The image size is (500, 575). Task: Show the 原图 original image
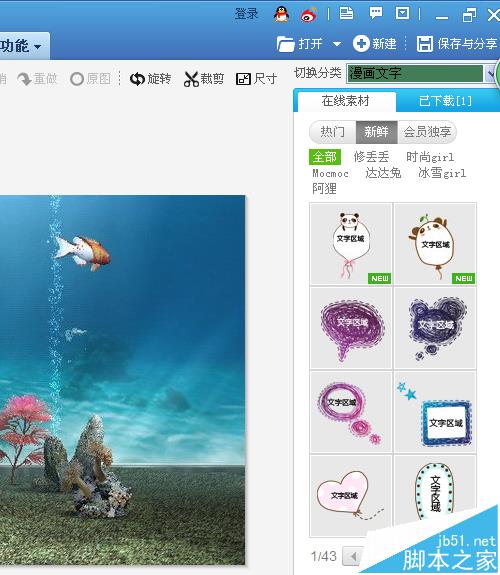(91, 78)
